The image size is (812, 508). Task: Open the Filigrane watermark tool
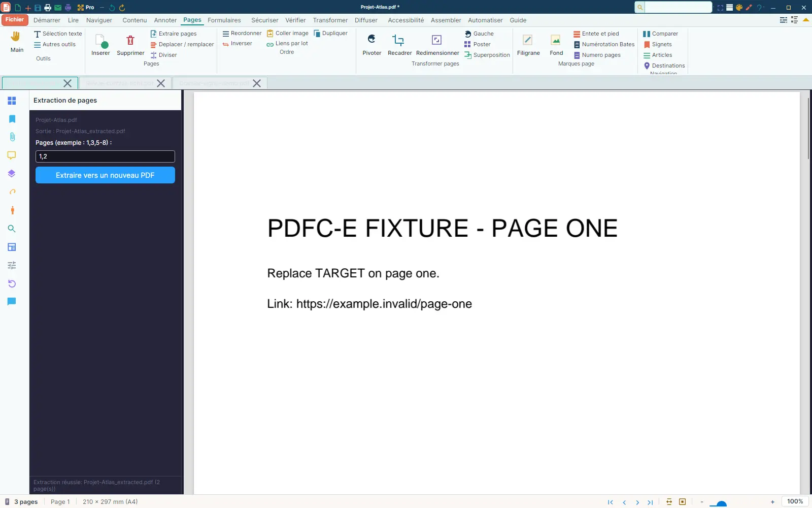(528, 45)
